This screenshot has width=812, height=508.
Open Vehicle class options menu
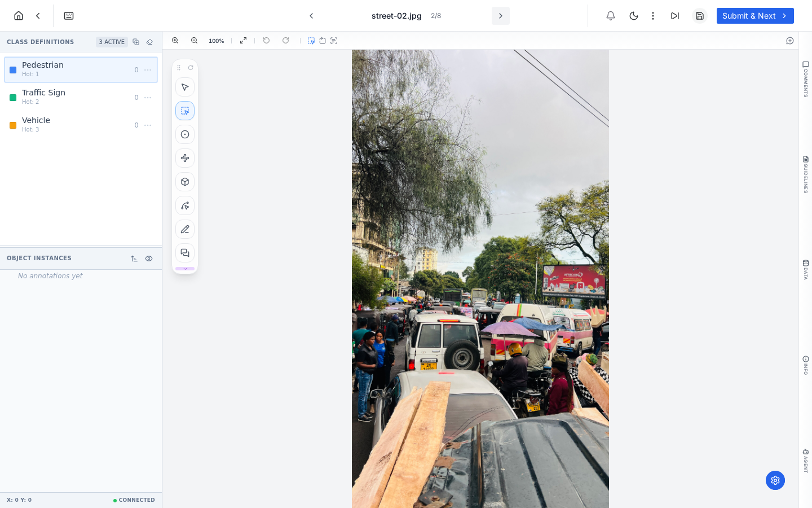(x=148, y=125)
